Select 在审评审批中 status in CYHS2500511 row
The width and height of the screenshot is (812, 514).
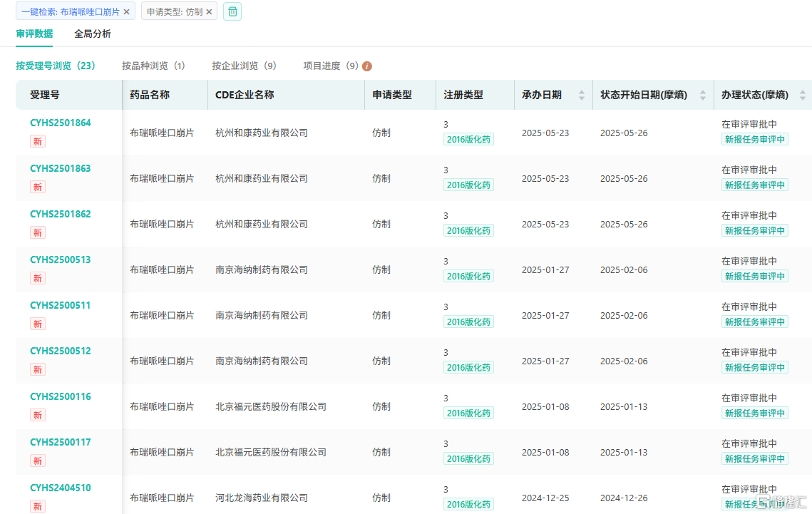[749, 307]
